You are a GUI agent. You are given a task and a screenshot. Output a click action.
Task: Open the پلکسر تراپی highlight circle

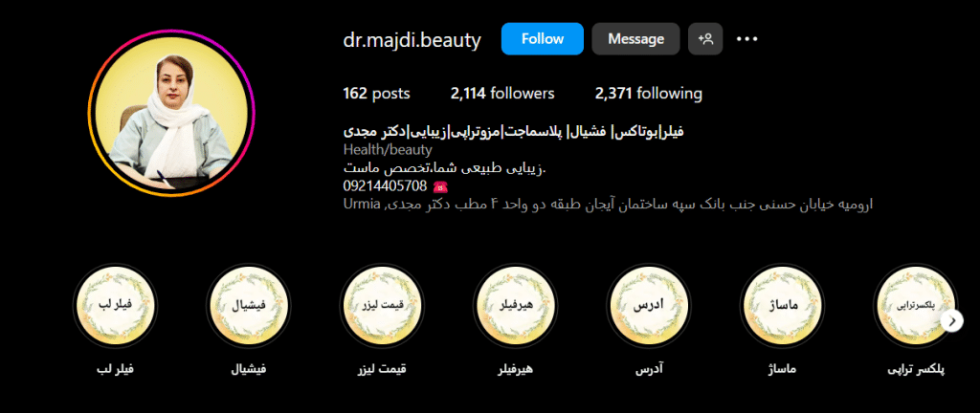click(x=916, y=305)
